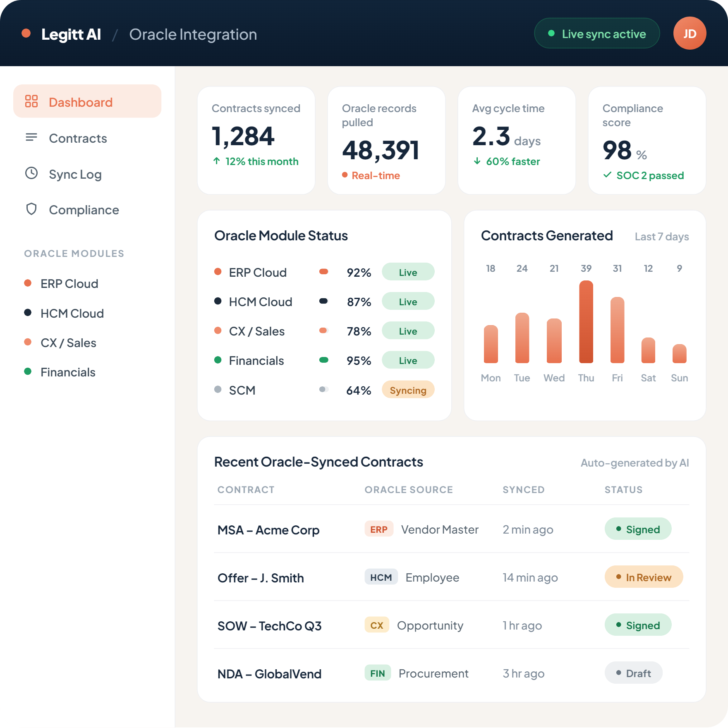728x728 pixels.
Task: Click the ERP Cloud dot in sidebar modules
Action: point(28,283)
